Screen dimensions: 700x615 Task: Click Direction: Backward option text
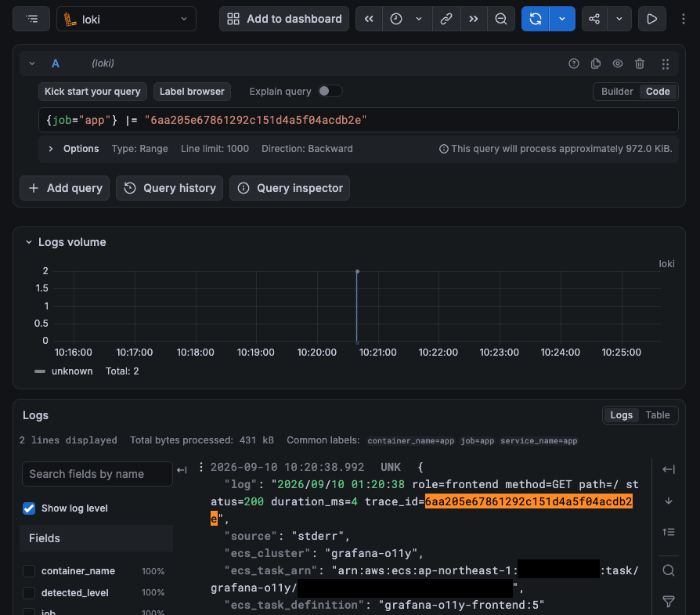307,149
